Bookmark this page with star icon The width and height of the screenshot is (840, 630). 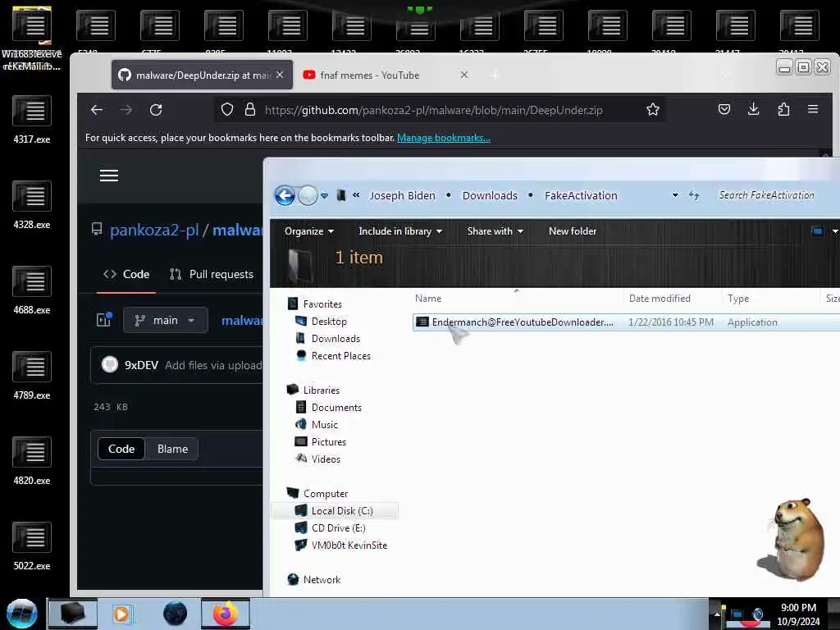tap(652, 110)
